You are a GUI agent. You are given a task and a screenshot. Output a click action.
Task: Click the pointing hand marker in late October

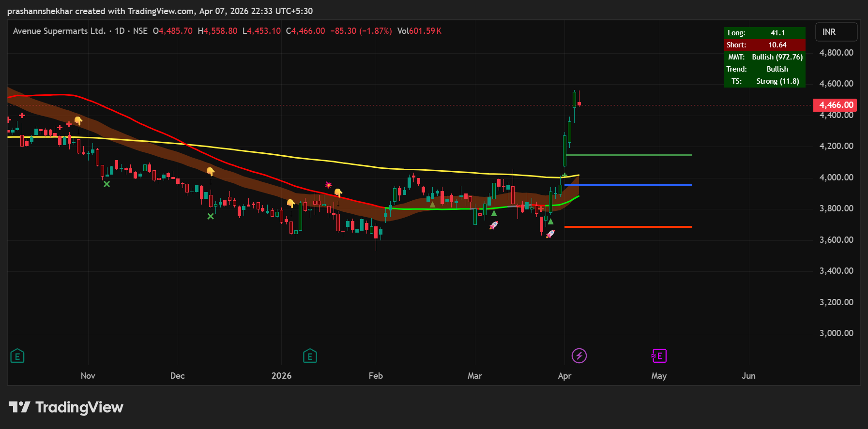(x=78, y=120)
